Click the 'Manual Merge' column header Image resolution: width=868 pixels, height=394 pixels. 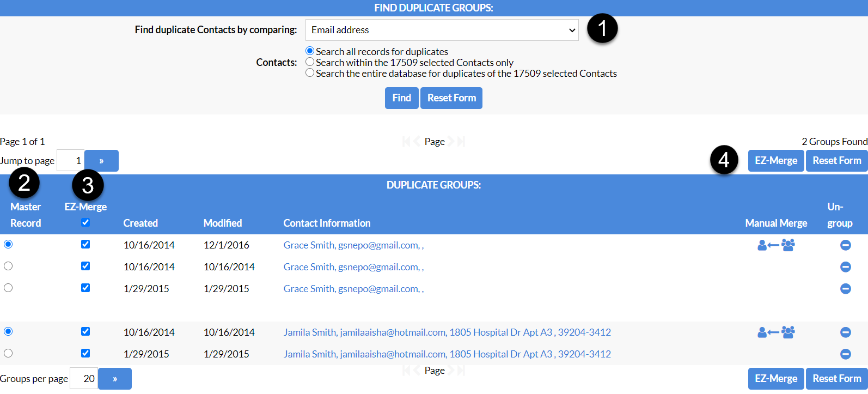[x=776, y=223]
